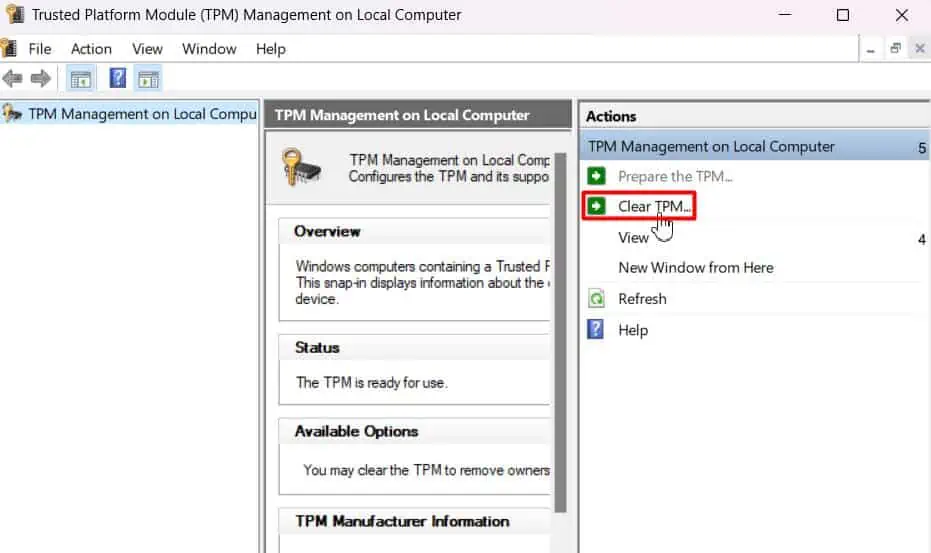Click the Actions pane title
The width and height of the screenshot is (931, 553).
(x=611, y=116)
